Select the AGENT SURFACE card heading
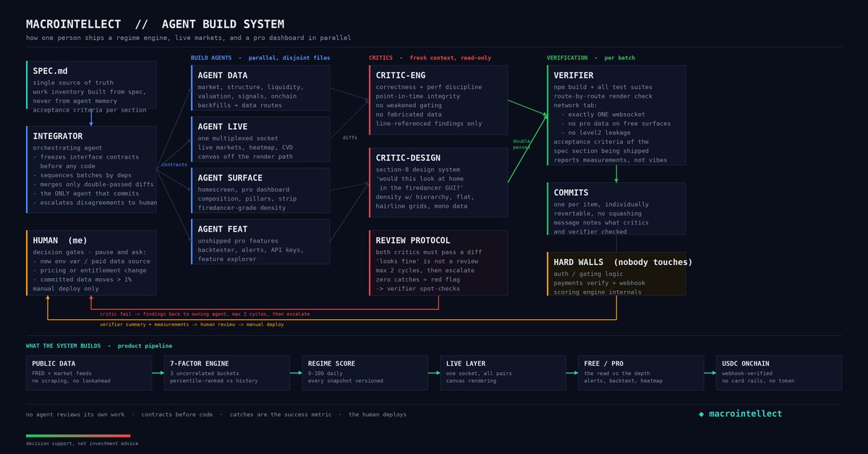 230,178
